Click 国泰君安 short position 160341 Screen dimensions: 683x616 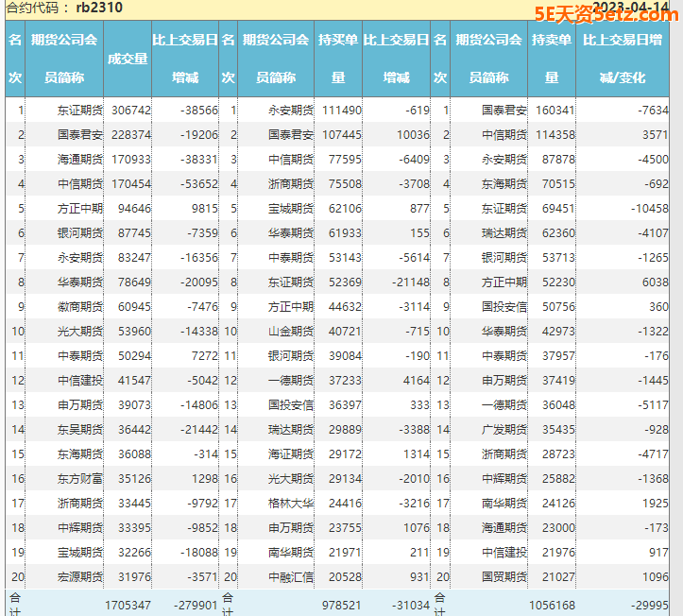(x=555, y=111)
